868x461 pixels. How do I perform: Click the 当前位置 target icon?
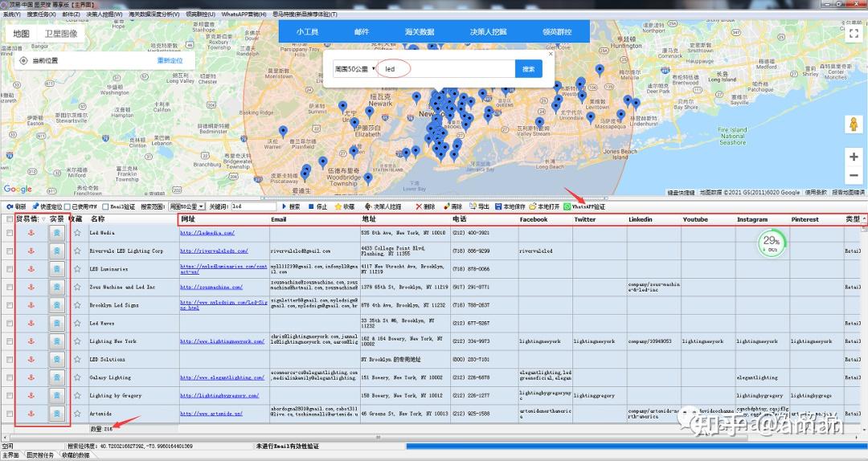point(23,61)
